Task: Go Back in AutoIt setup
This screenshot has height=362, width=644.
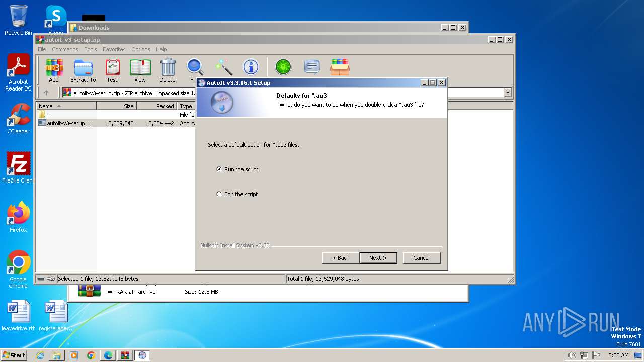Action: pos(341,258)
